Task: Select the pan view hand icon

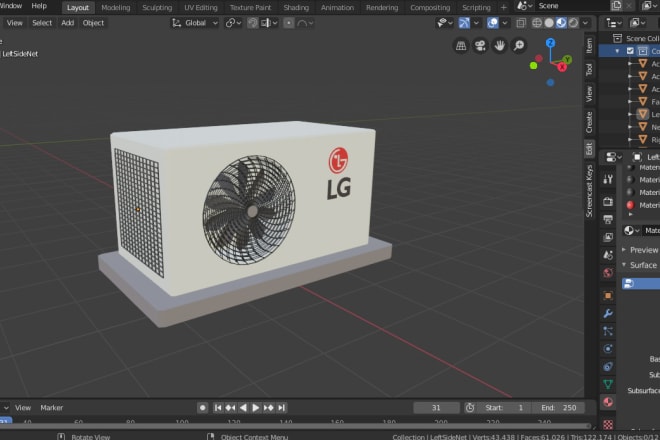Action: coord(499,45)
